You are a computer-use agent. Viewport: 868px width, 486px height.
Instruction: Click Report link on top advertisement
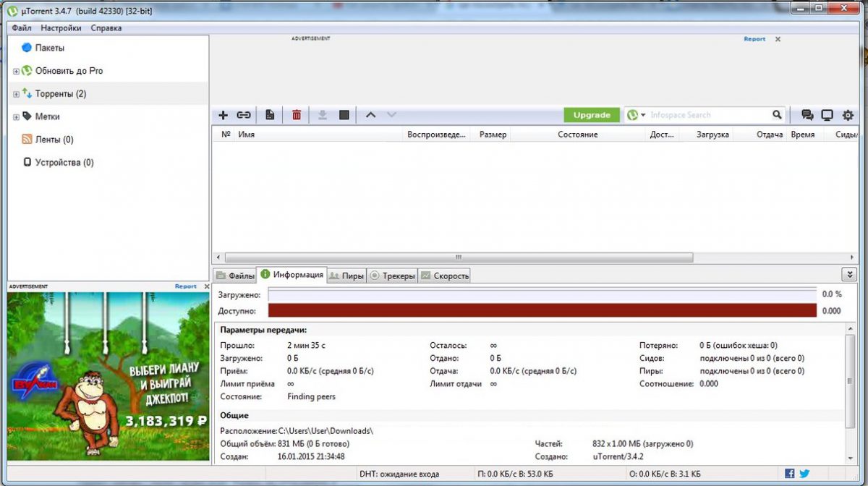754,39
